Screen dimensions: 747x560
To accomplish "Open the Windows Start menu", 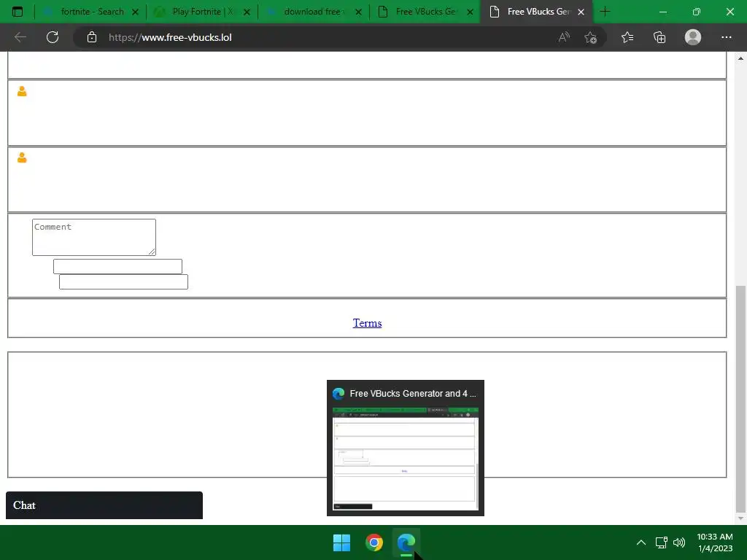I will click(x=341, y=542).
